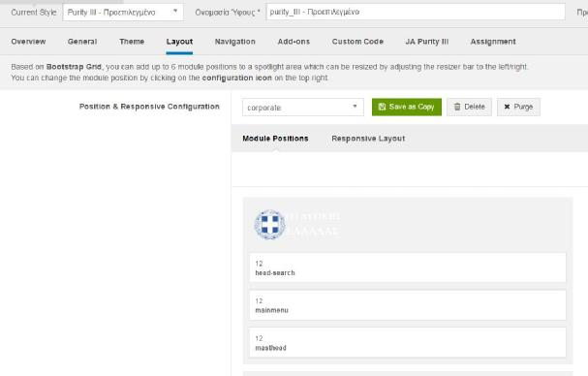Click the floppy disk save icon

tap(382, 107)
